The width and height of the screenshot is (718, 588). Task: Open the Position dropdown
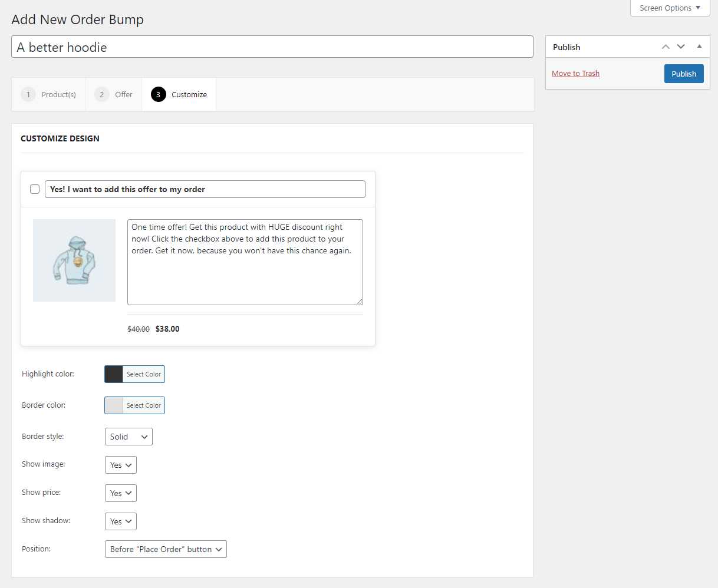point(166,549)
